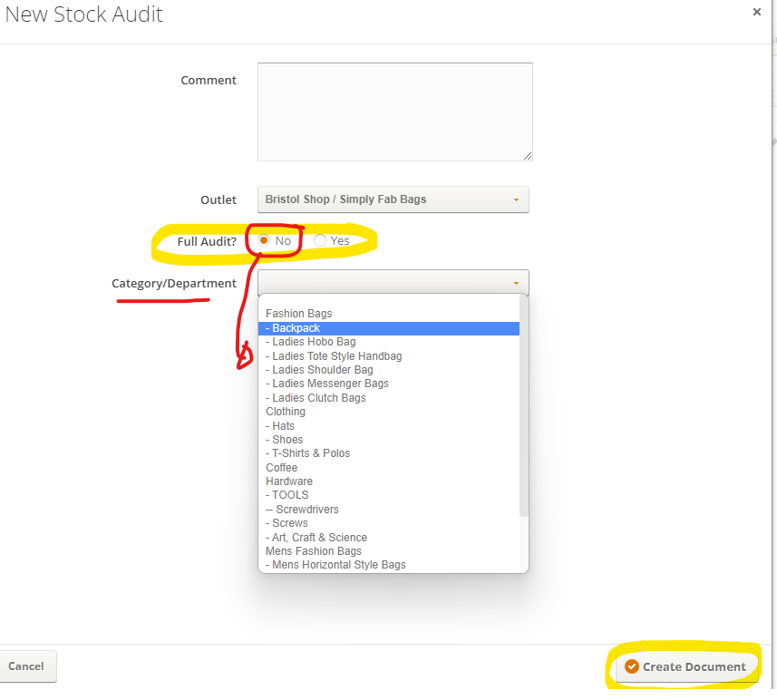Choose Ladies Hobo Bag option
This screenshot has height=700, width=777.
point(388,342)
